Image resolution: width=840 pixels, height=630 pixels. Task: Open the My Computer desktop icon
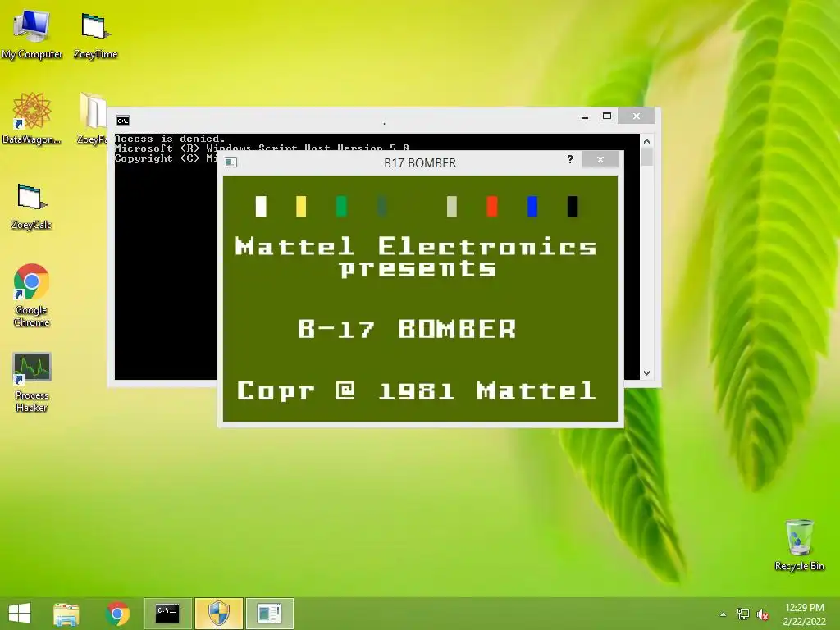(32, 33)
